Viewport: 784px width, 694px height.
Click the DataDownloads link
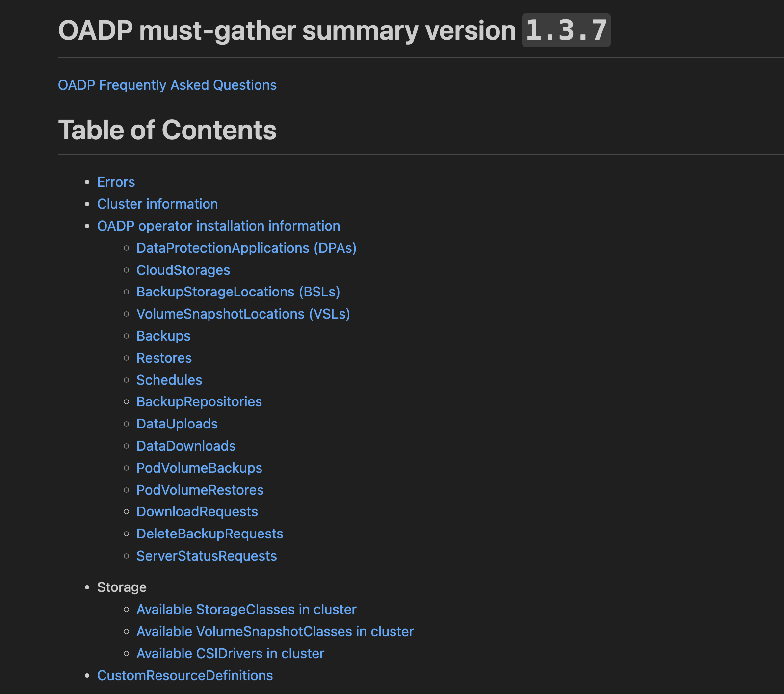pyautogui.click(x=186, y=446)
